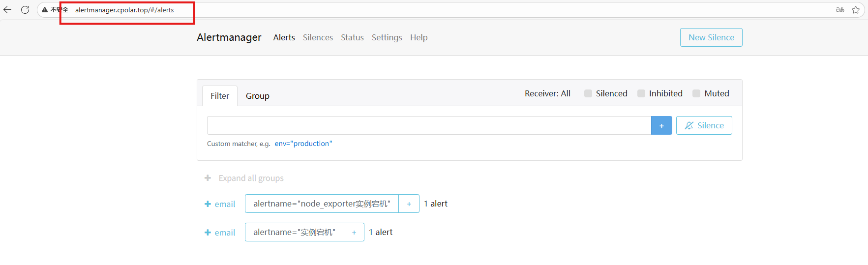868x265 pixels.
Task: Click the browser back arrow
Action: coord(7,10)
